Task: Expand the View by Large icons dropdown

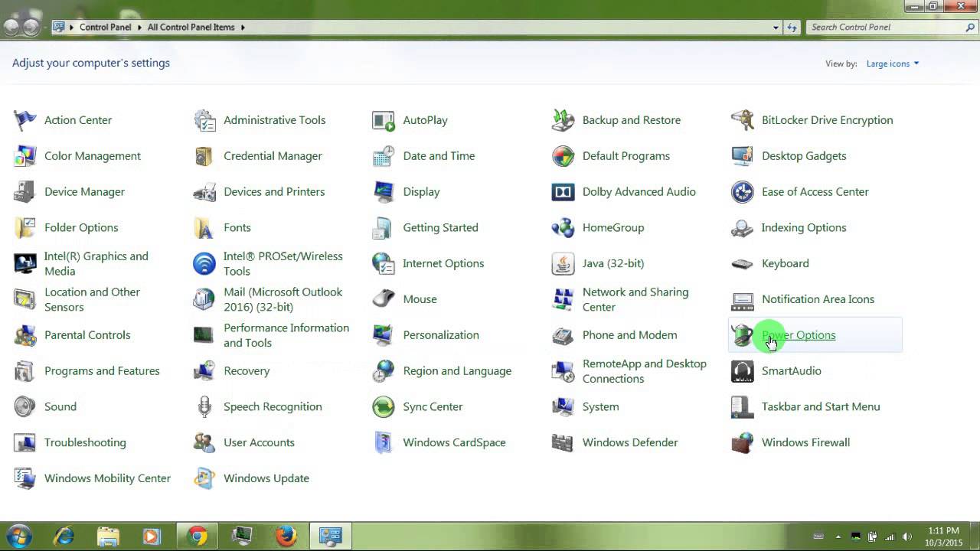Action: click(x=893, y=64)
